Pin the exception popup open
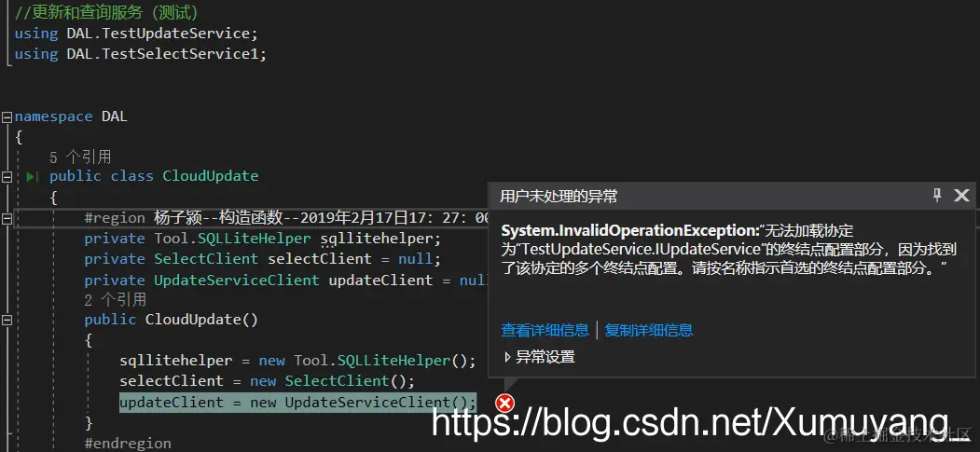This screenshot has height=452, width=980. (937, 196)
